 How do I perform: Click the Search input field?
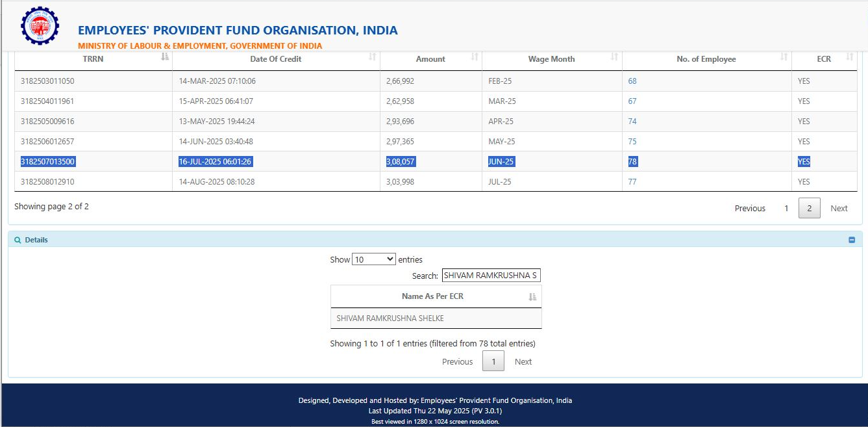click(x=491, y=276)
